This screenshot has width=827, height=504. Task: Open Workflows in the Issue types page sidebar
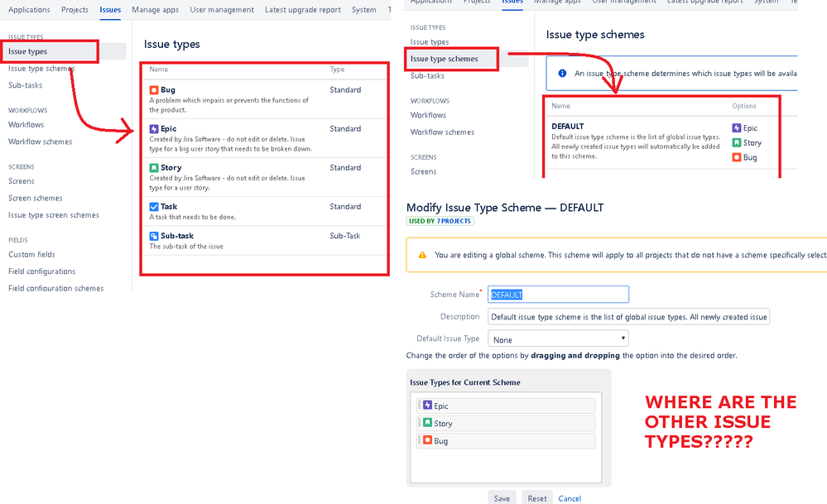point(26,124)
